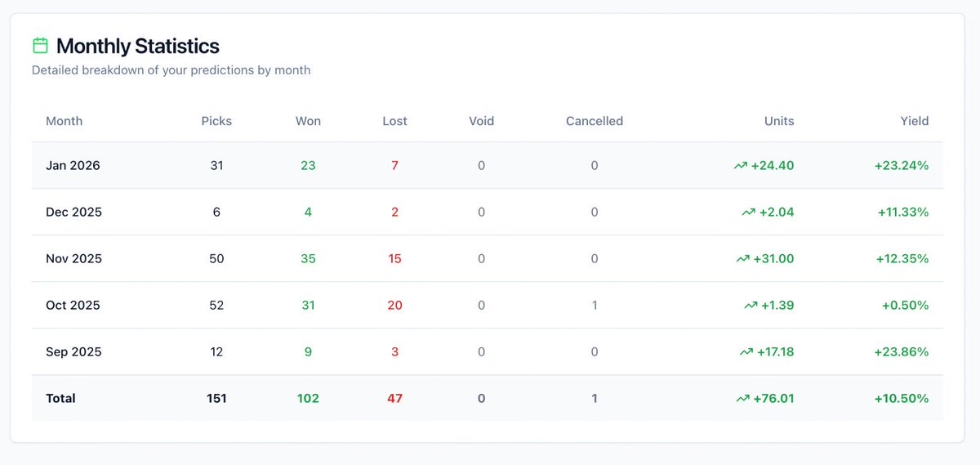Click the trend arrow icon in Jan 2026 row
Screen dimensions: 980x465
pyautogui.click(x=741, y=165)
